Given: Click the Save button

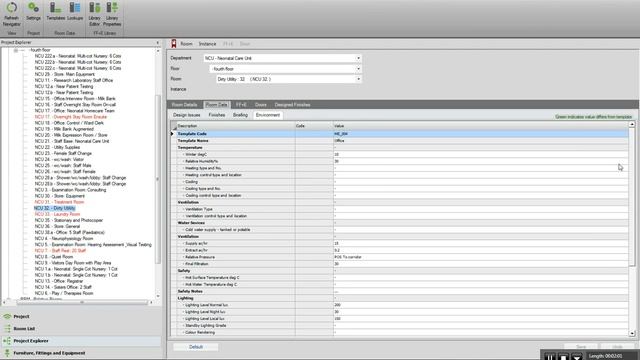Looking at the screenshot, I should [x=581, y=347].
